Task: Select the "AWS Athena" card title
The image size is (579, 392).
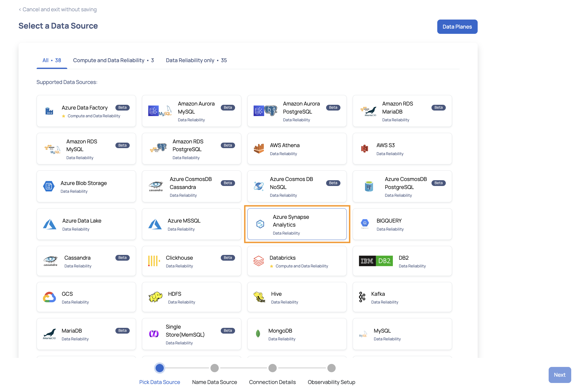Action: click(285, 145)
